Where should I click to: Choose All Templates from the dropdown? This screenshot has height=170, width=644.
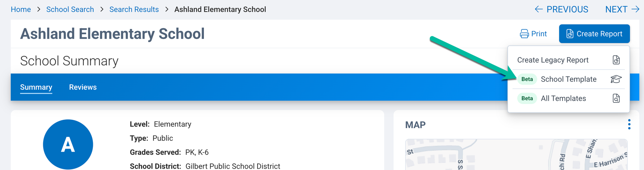tap(563, 98)
